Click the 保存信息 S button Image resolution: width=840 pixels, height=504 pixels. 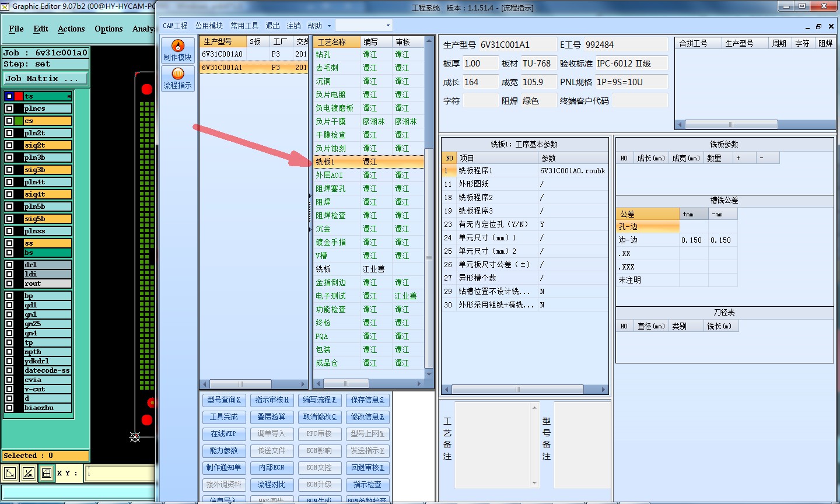367,400
